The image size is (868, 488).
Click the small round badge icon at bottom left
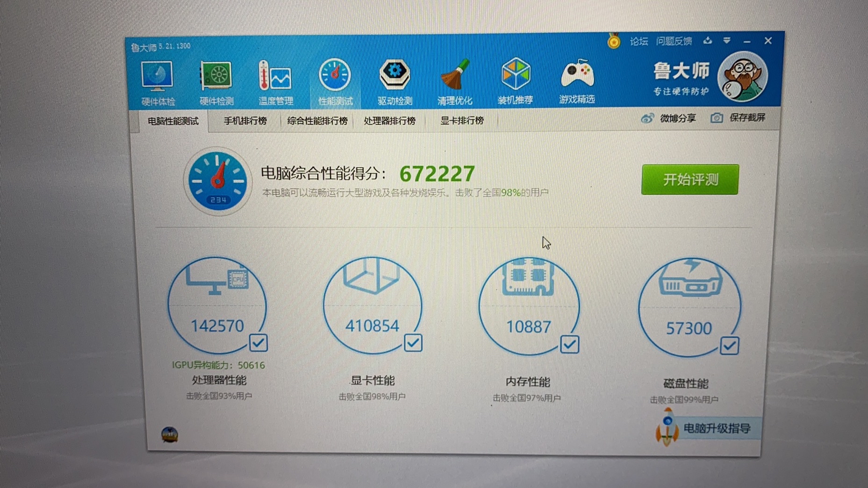point(169,434)
